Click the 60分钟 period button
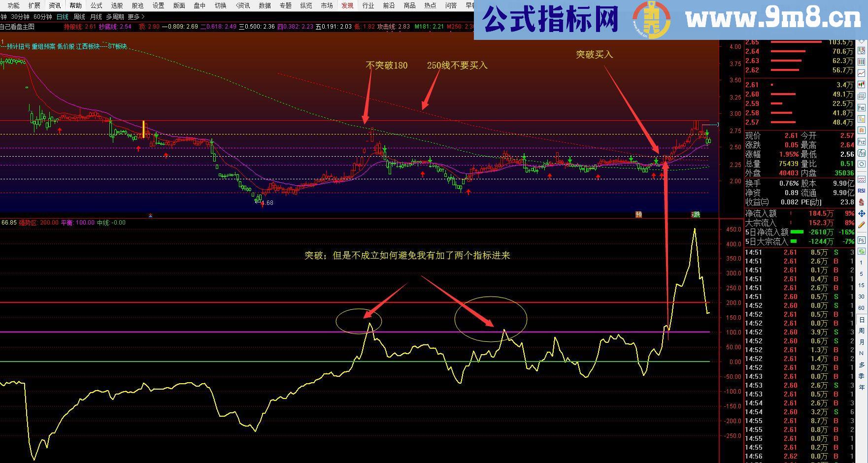This screenshot has width=868, height=463. (x=43, y=16)
